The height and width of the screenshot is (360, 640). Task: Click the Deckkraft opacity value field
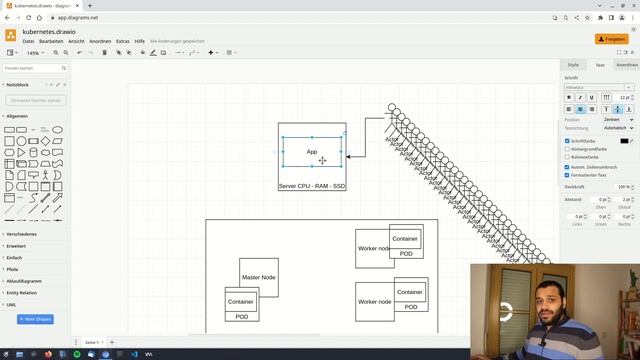tap(623, 187)
